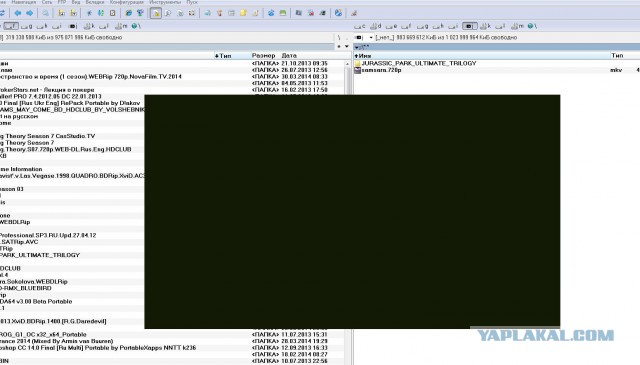Click the multi-rename tool grid icon

pyautogui.click(x=191, y=13)
